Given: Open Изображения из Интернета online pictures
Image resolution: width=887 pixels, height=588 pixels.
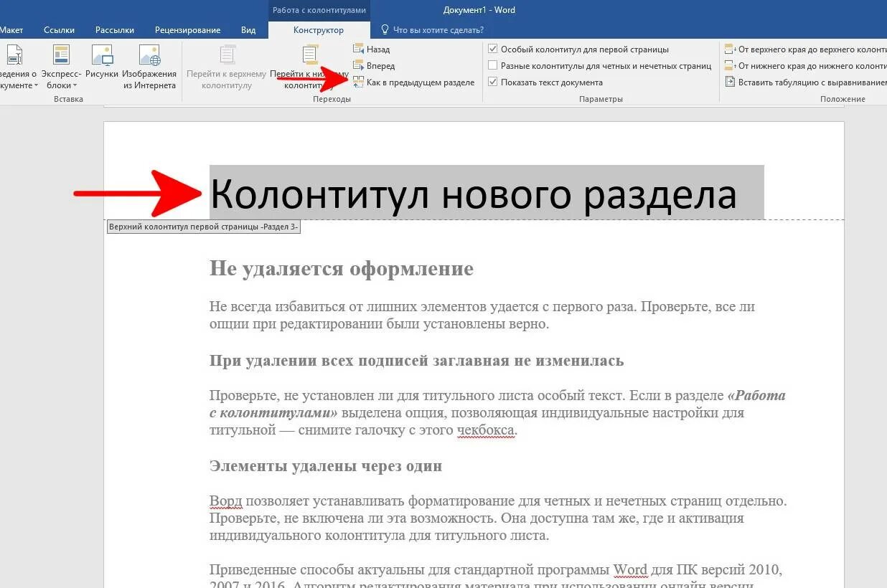Looking at the screenshot, I should [x=149, y=67].
